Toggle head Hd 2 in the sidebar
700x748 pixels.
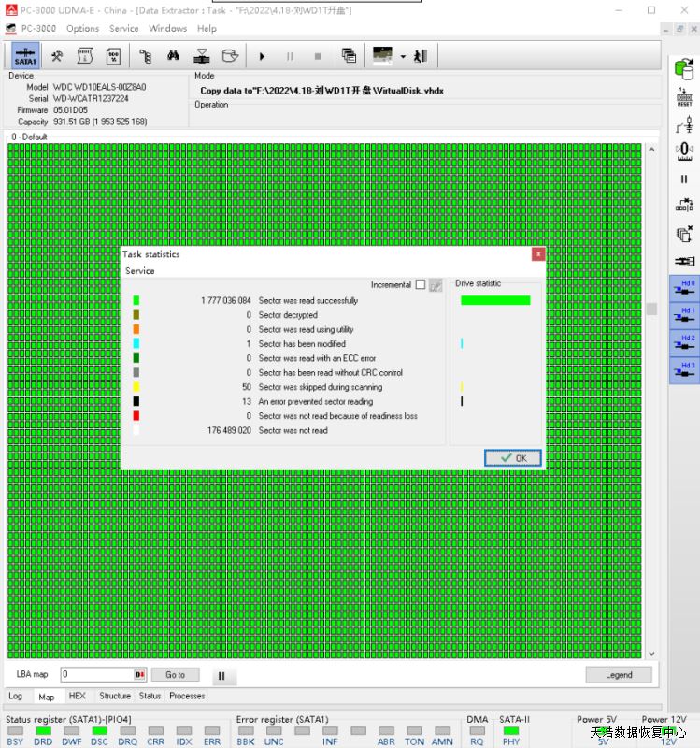pos(684,343)
